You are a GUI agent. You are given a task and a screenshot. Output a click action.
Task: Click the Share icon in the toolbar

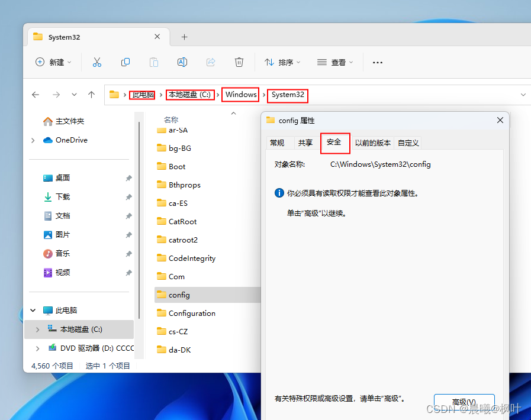[x=210, y=62]
